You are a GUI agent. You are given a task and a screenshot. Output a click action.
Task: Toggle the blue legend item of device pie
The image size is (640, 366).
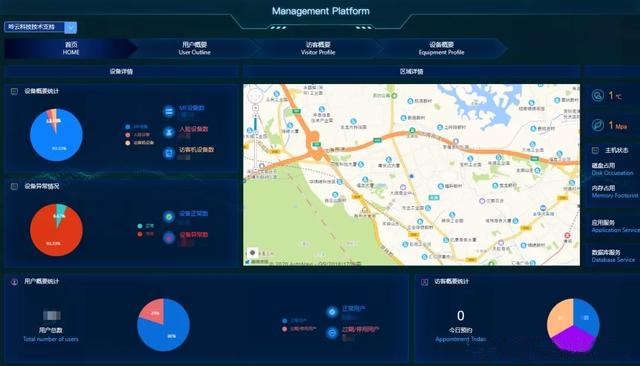tap(137, 127)
